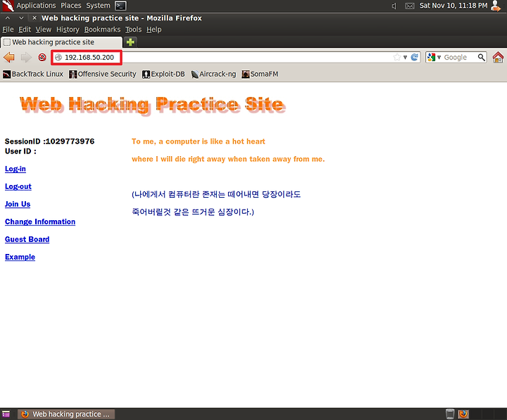The width and height of the screenshot is (507, 420).
Task: Click the site identity globe icon
Action: [58, 58]
